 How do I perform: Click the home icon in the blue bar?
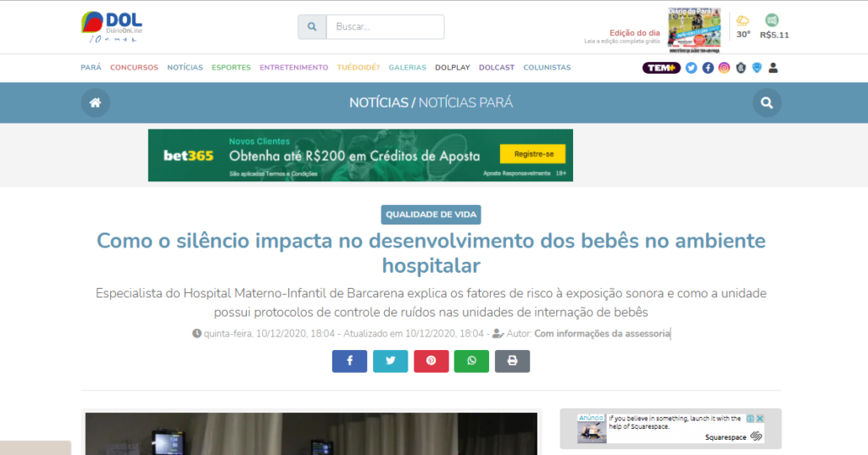click(x=95, y=103)
